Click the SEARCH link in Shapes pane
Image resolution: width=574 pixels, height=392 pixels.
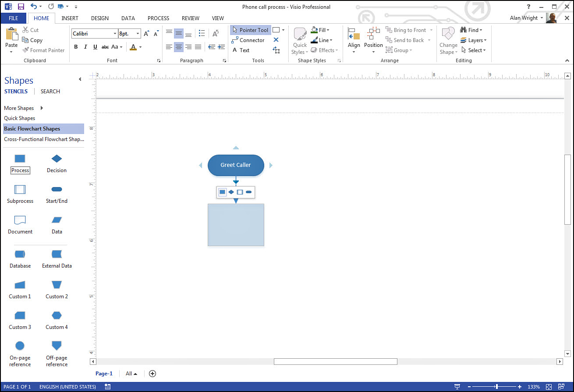point(50,92)
